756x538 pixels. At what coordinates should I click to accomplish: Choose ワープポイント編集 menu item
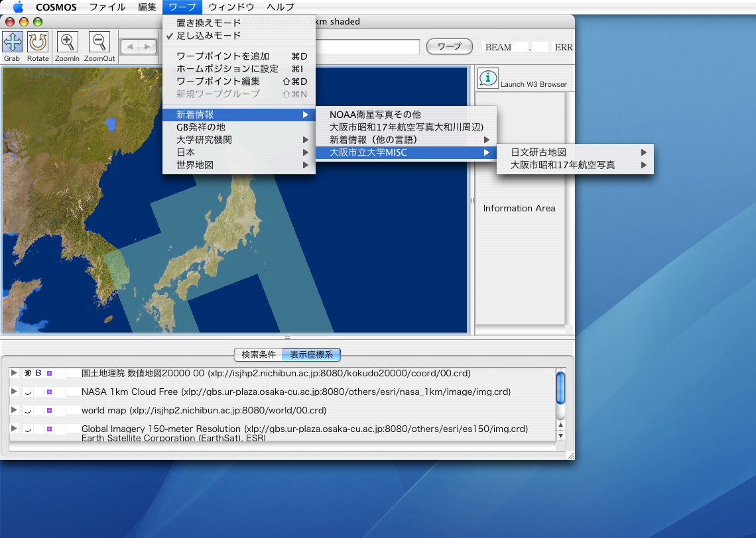tap(239, 81)
